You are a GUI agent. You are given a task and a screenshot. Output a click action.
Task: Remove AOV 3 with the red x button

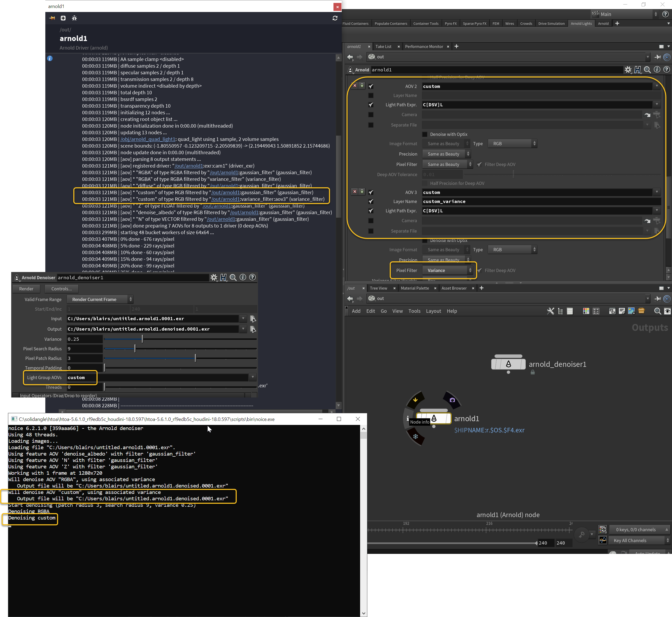point(355,192)
